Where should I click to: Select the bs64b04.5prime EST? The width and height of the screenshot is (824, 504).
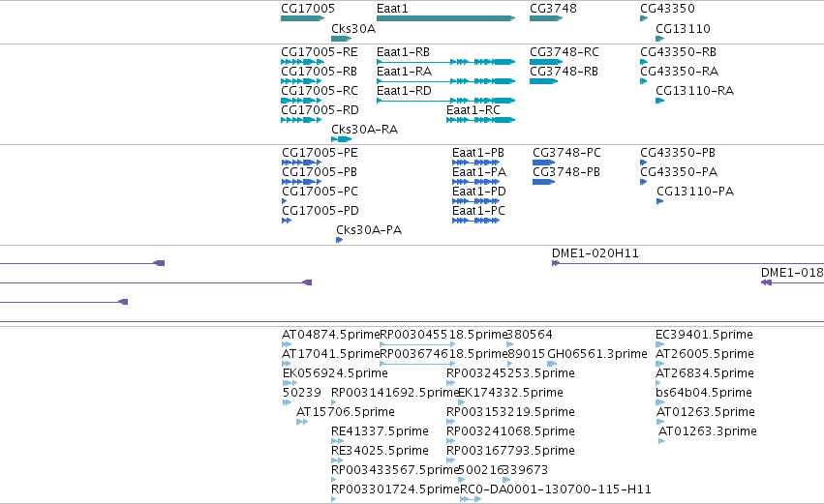(x=660, y=402)
